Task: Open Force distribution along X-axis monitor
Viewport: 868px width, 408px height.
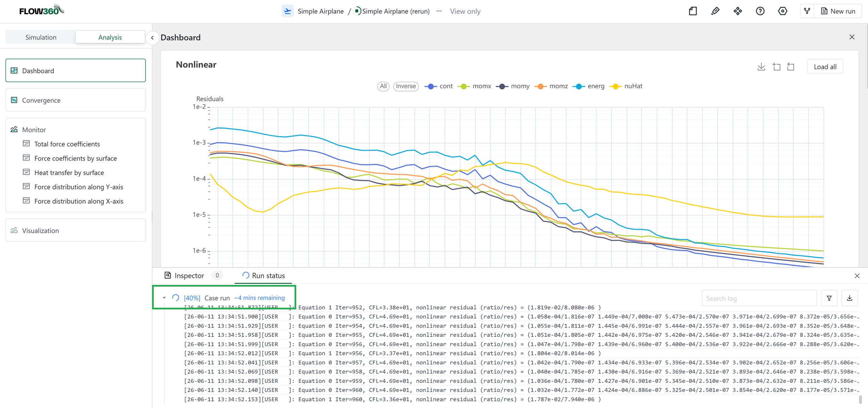Action: coord(79,201)
